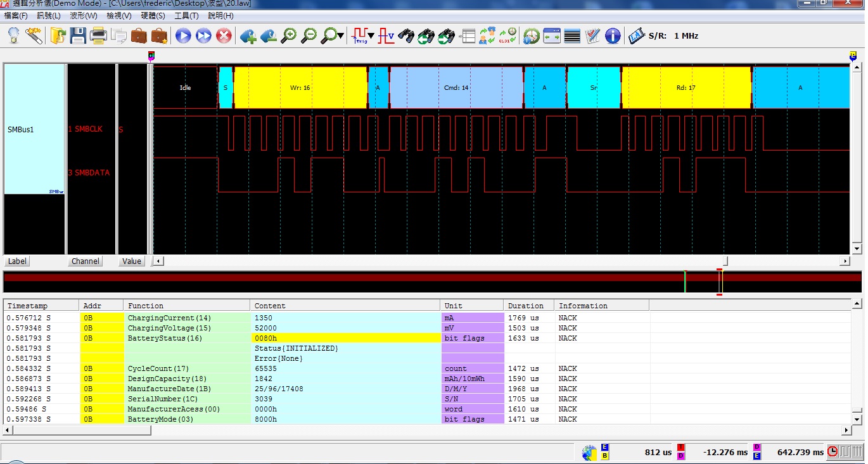The image size is (868, 464).
Task: Click the binoculars find icon
Action: click(406, 35)
